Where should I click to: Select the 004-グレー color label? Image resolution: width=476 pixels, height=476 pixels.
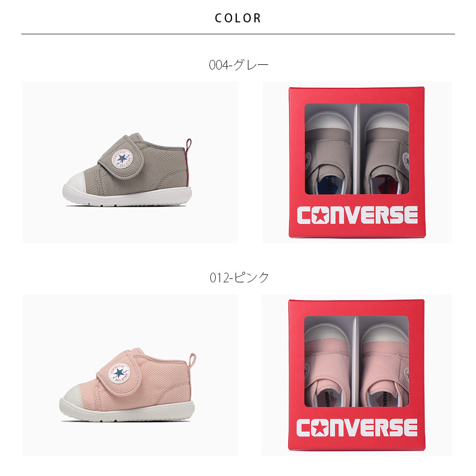238,65
